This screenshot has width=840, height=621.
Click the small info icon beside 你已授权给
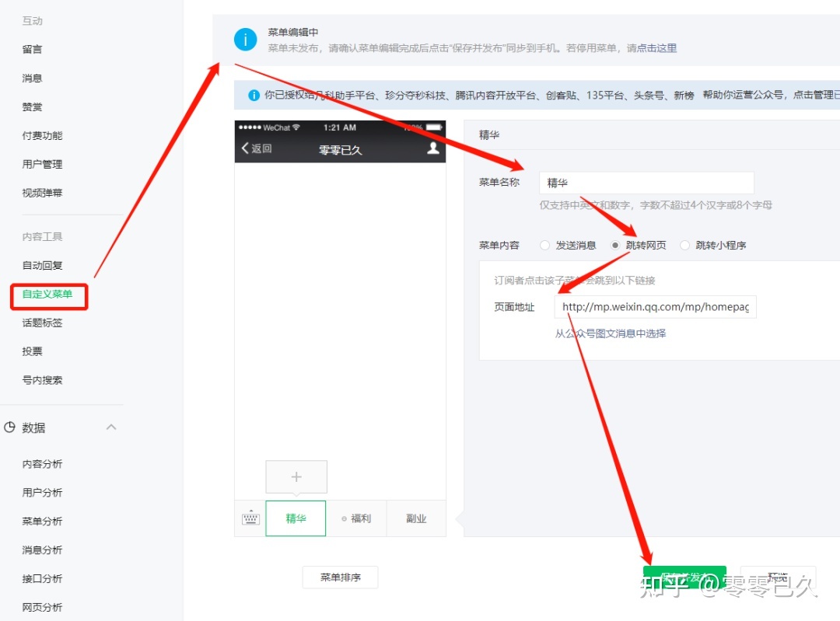254,96
